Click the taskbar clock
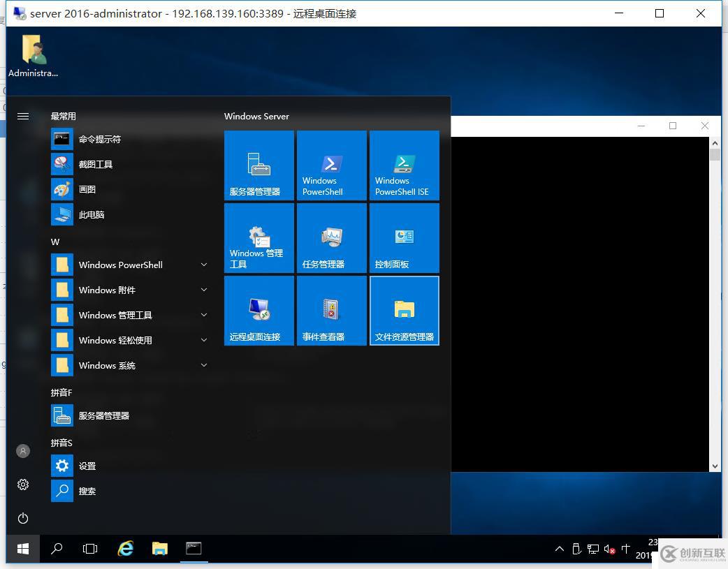The width and height of the screenshot is (728, 569). click(647, 549)
